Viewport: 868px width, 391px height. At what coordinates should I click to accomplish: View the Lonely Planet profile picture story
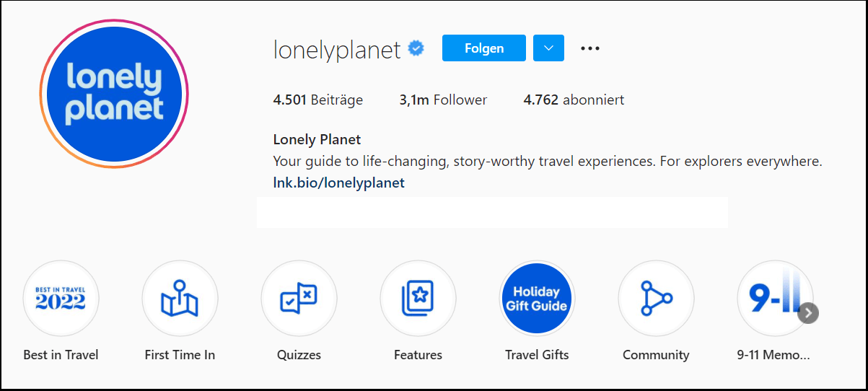click(114, 94)
